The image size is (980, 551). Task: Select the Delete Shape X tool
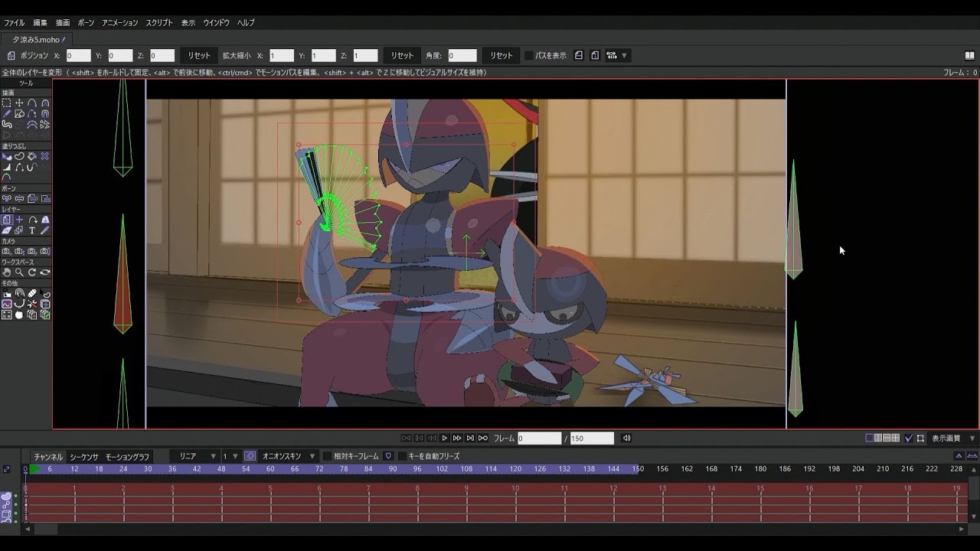tap(45, 156)
